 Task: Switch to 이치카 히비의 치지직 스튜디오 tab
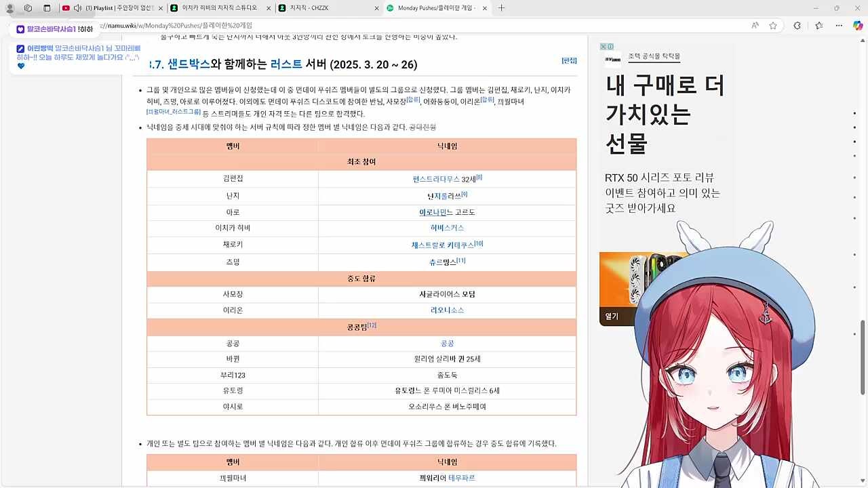click(x=220, y=8)
